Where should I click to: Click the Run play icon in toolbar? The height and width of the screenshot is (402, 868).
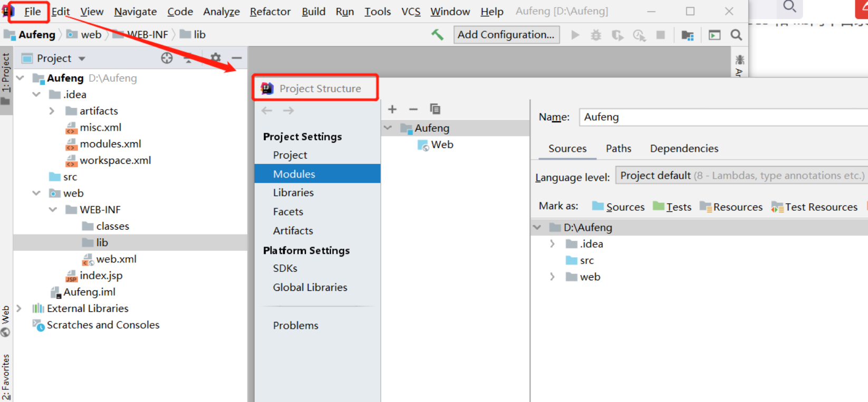[575, 35]
